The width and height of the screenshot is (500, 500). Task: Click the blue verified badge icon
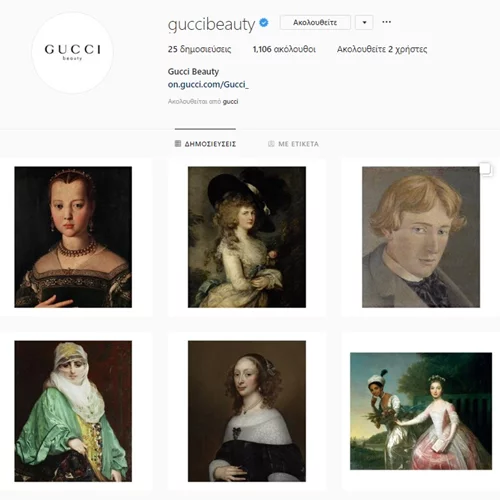point(264,23)
